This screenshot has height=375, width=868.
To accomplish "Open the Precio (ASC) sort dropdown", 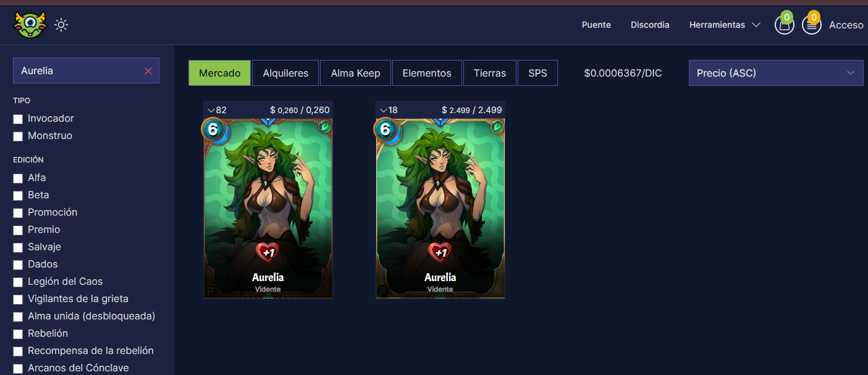I will 776,73.
